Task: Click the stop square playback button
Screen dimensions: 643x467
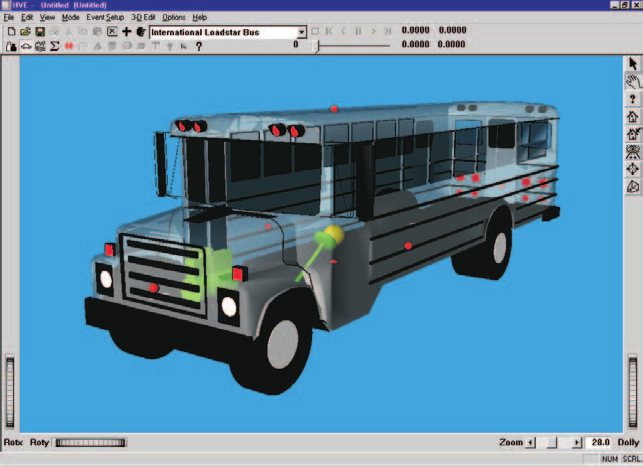Action: (315, 31)
